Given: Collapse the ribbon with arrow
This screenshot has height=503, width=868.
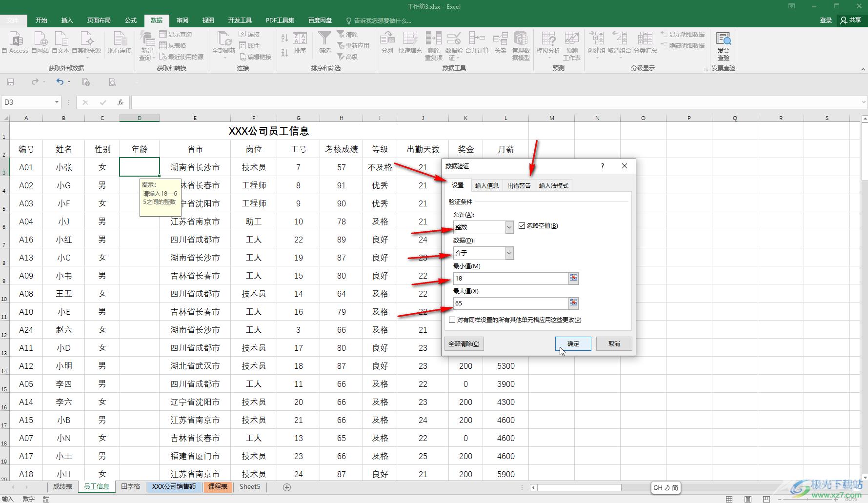Looking at the screenshot, I should pyautogui.click(x=863, y=70).
